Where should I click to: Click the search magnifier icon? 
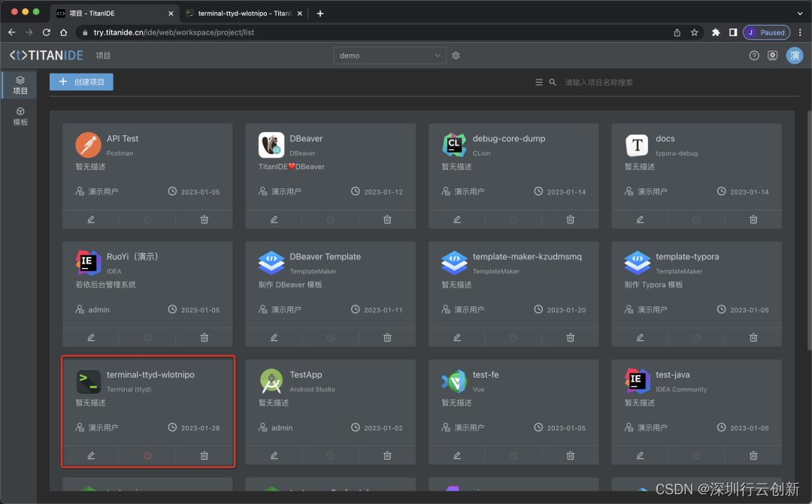(x=553, y=83)
